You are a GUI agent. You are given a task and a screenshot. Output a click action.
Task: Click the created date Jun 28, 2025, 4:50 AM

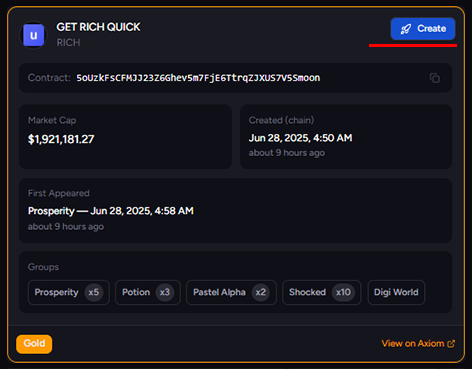click(300, 138)
